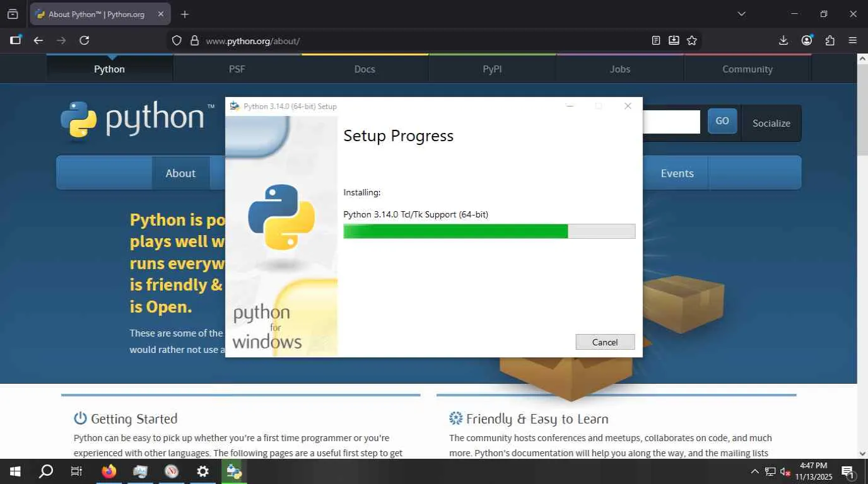Image resolution: width=868 pixels, height=484 pixels.
Task: Click the installer title 'Python 3.14.0 (64-bit) Setup'
Action: (x=290, y=107)
